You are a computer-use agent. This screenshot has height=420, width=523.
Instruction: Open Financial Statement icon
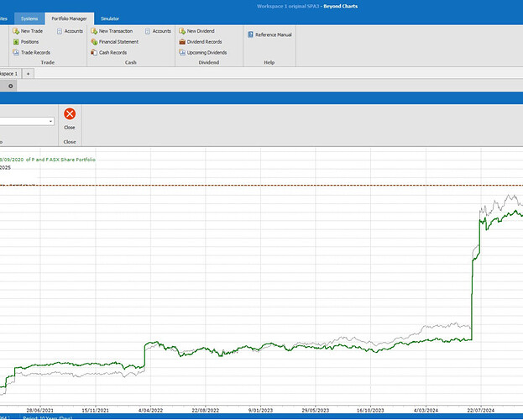pyautogui.click(x=94, y=42)
